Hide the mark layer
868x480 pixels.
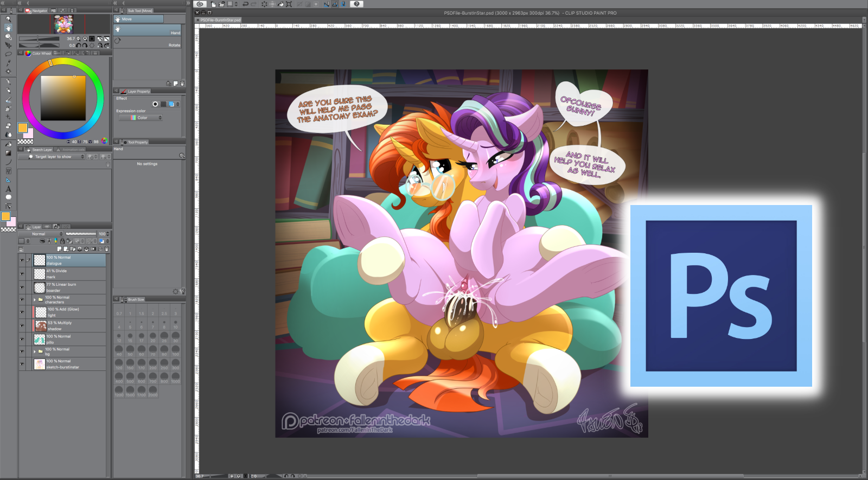pos(22,274)
